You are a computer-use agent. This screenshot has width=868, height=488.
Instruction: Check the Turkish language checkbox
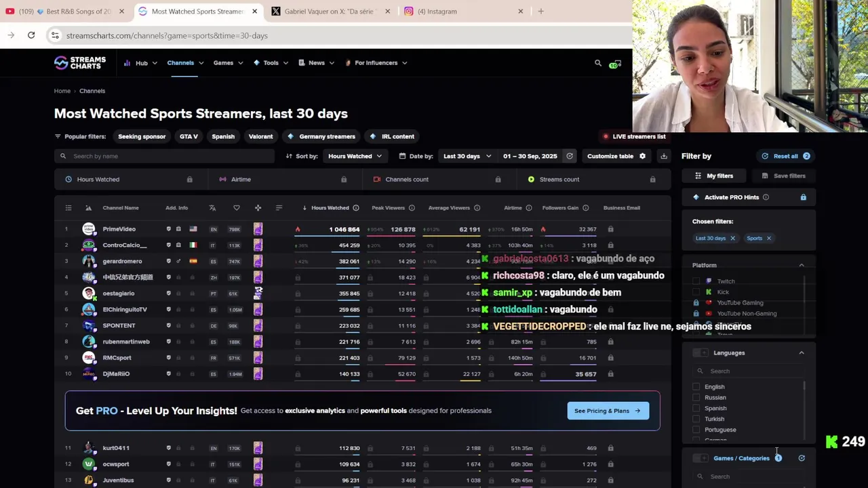point(696,419)
